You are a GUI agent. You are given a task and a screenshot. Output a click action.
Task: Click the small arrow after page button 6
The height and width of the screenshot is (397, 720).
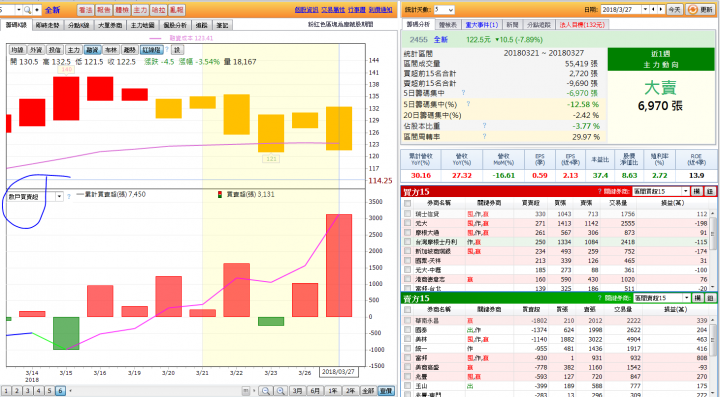70,391
